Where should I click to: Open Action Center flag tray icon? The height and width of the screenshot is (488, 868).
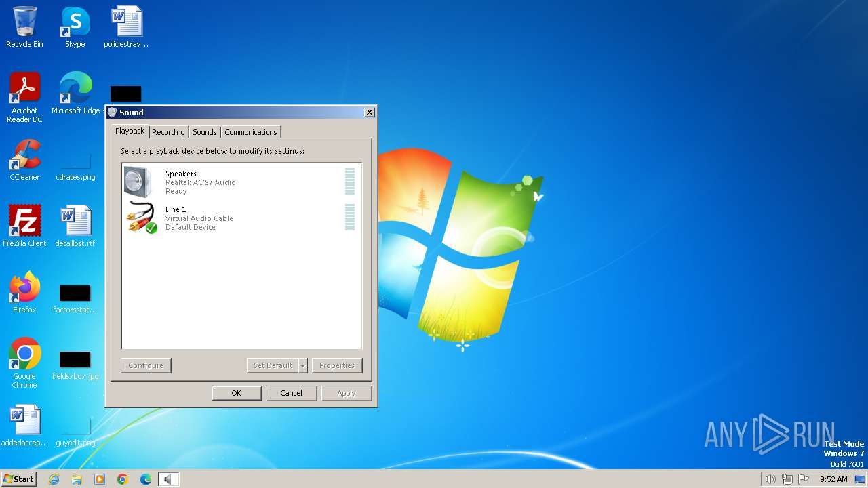(x=804, y=479)
